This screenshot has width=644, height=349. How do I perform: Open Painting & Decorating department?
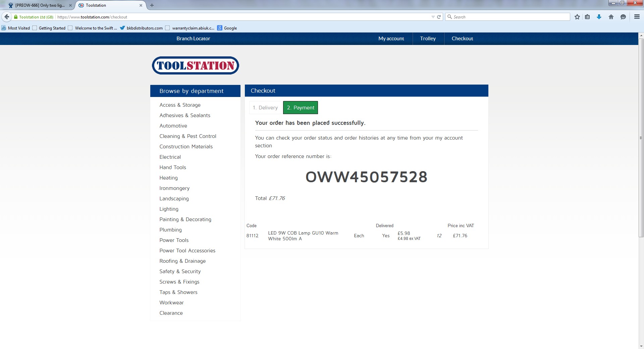185,219
